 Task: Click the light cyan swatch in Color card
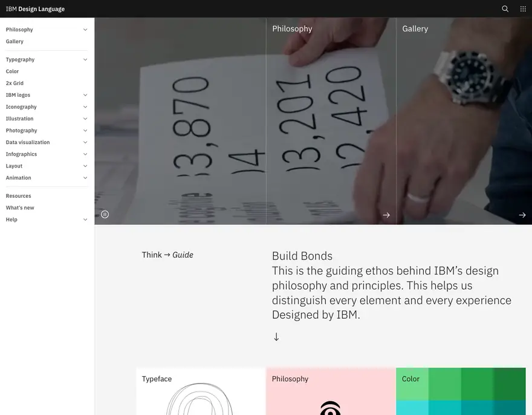pyautogui.click(x=412, y=408)
